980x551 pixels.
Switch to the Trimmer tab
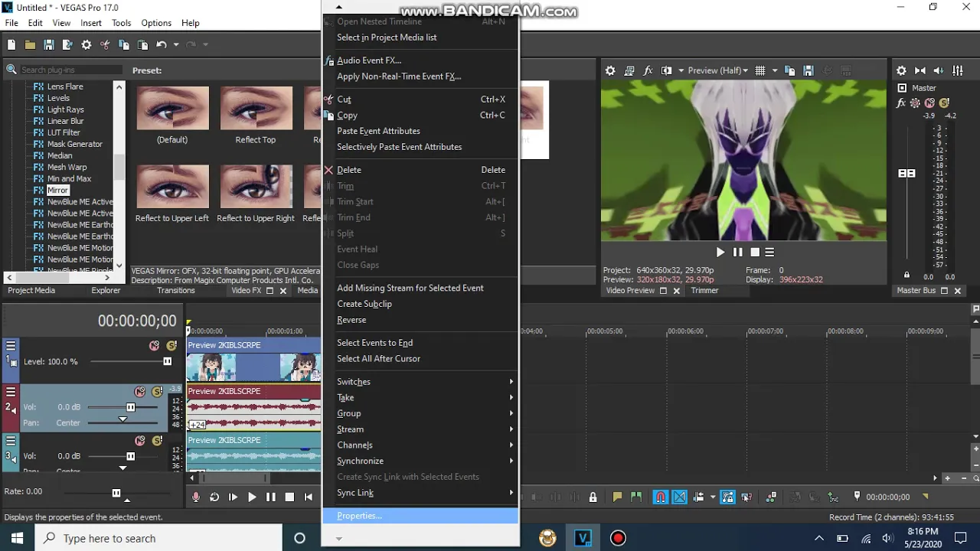pos(704,291)
